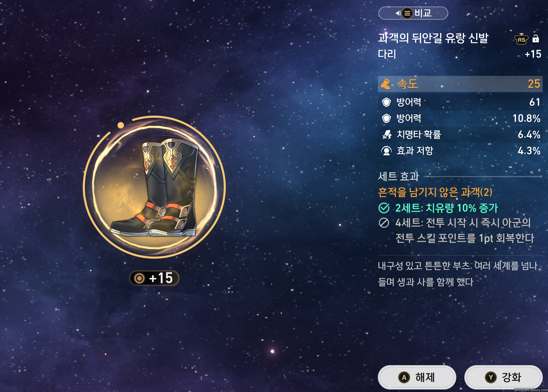The width and height of the screenshot is (548, 392).
Task: Click the 해제 unequip button
Action: [417, 377]
